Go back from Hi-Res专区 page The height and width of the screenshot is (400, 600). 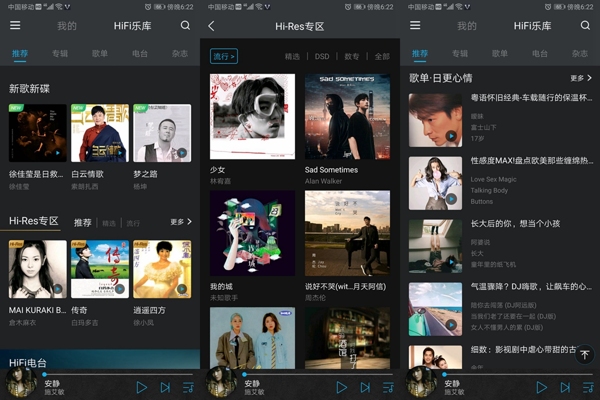pyautogui.click(x=211, y=26)
